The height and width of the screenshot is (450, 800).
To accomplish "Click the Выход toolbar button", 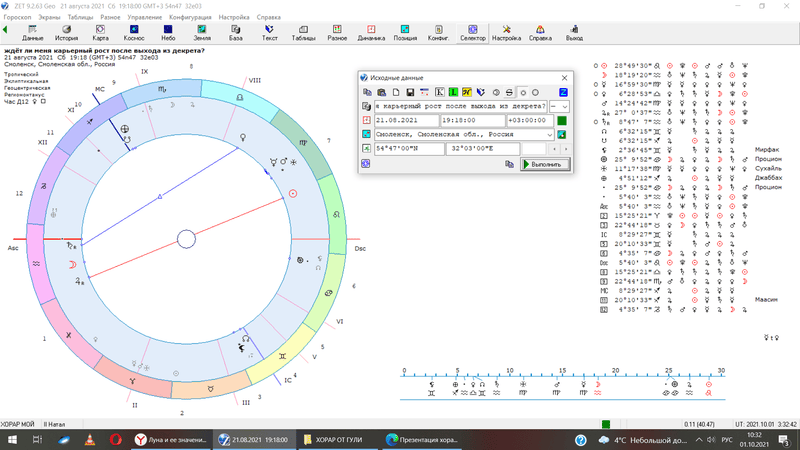I will click(x=574, y=32).
